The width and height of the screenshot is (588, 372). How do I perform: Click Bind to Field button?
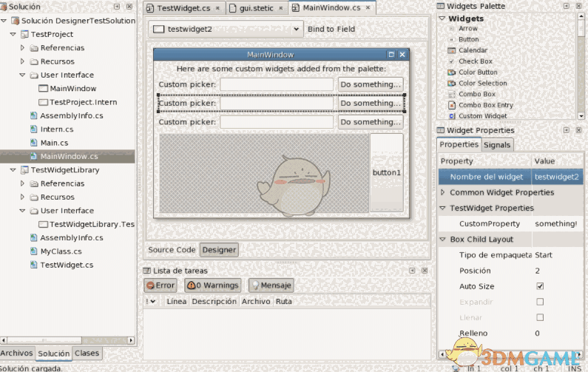[x=331, y=29]
